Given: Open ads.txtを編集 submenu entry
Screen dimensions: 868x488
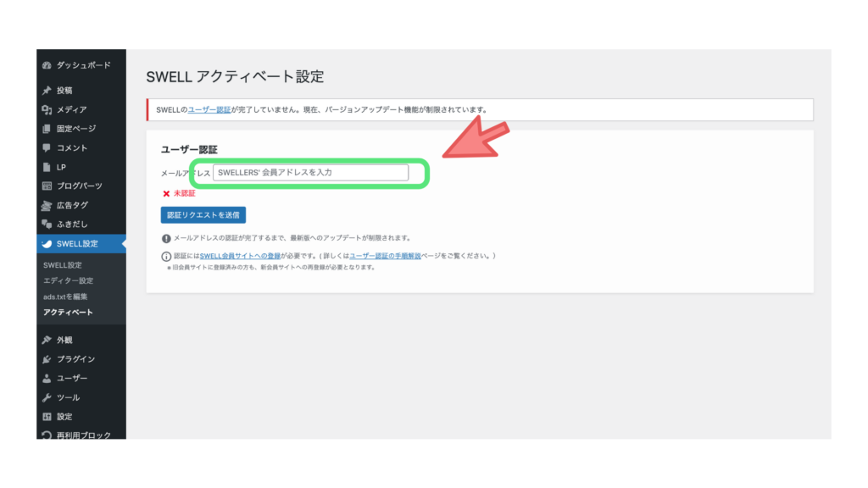Looking at the screenshot, I should pos(65,297).
